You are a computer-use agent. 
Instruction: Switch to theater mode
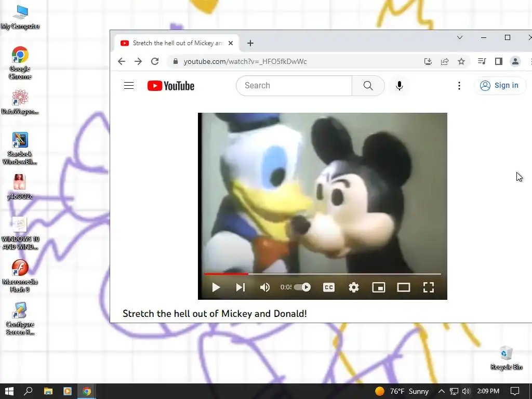[x=403, y=287]
